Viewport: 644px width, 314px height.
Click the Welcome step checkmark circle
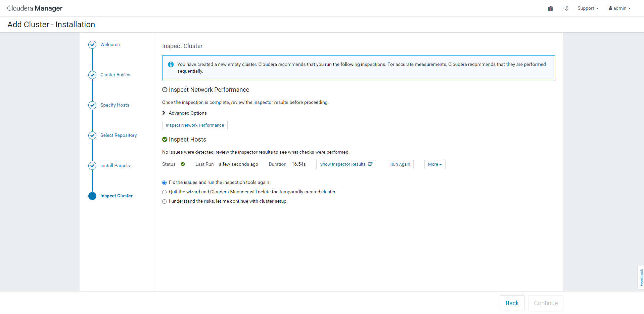point(92,45)
